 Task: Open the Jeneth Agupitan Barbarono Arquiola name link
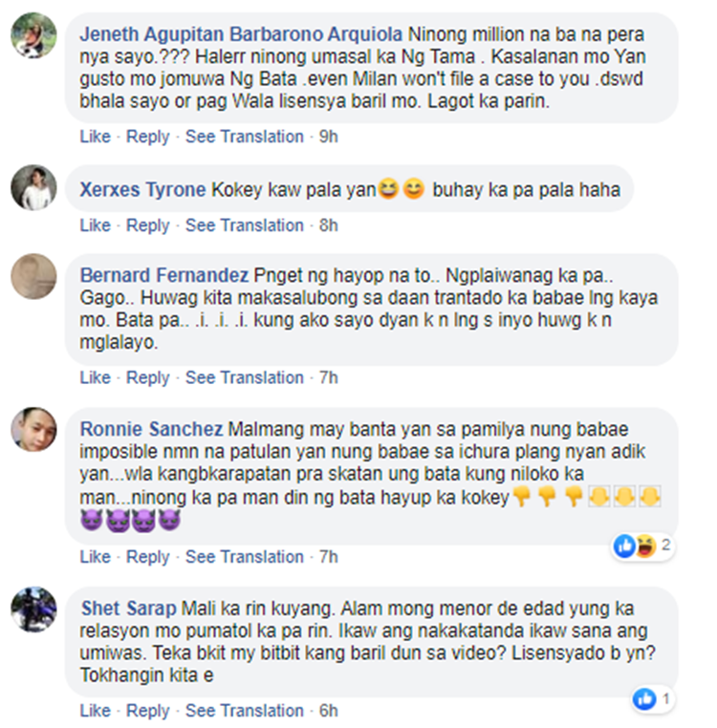click(x=241, y=34)
